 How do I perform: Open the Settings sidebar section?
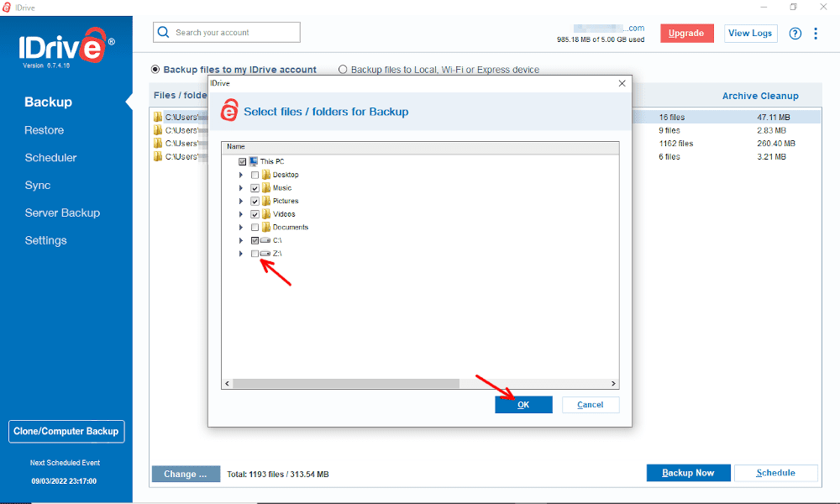click(x=45, y=240)
